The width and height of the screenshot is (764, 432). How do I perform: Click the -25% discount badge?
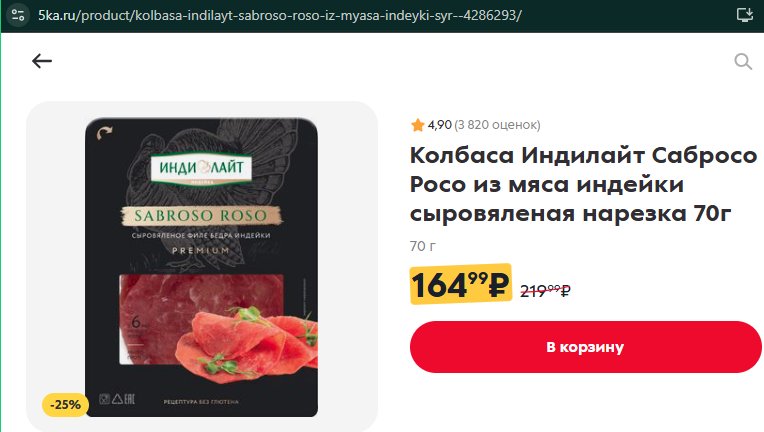[x=65, y=405]
